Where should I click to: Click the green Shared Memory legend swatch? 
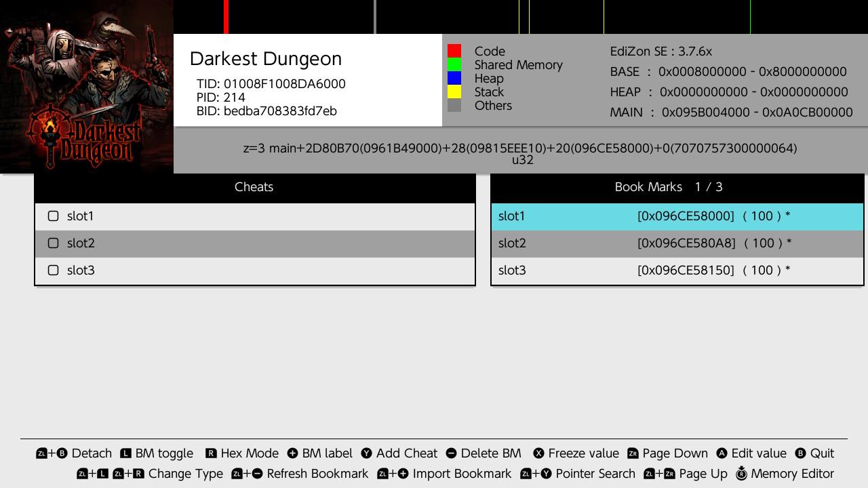(x=454, y=64)
